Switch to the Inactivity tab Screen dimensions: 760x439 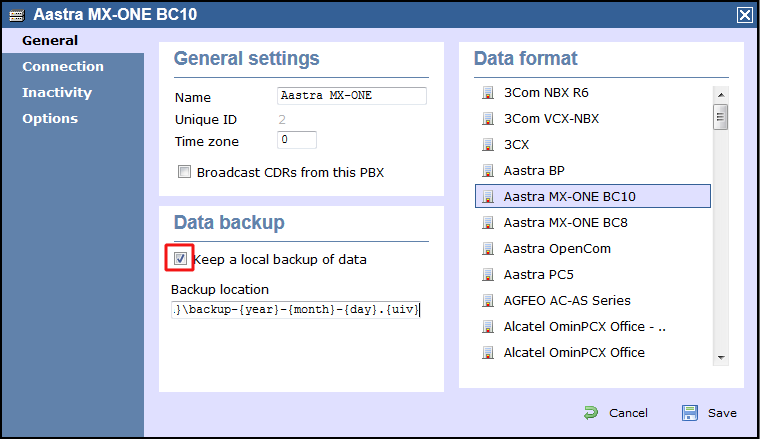tap(57, 93)
